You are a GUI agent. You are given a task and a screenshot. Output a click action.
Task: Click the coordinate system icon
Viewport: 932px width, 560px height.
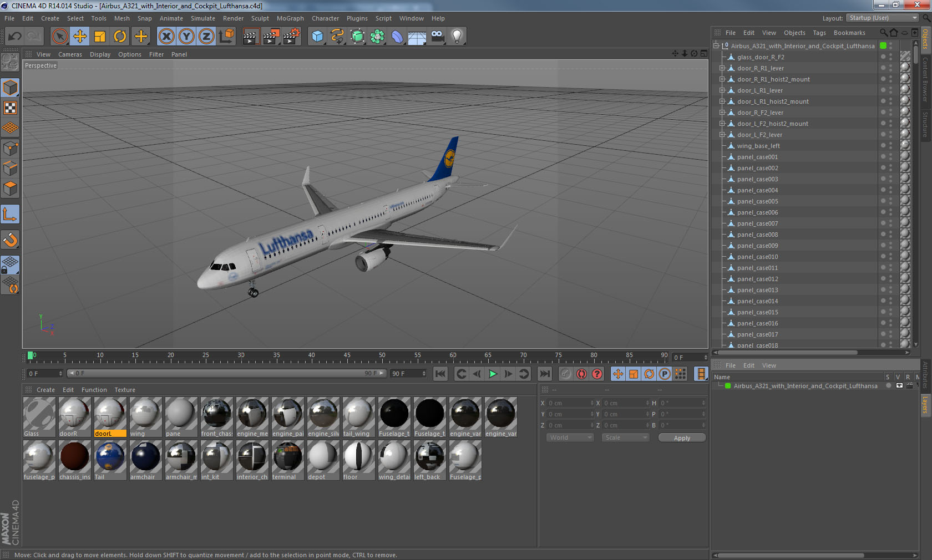(x=226, y=37)
